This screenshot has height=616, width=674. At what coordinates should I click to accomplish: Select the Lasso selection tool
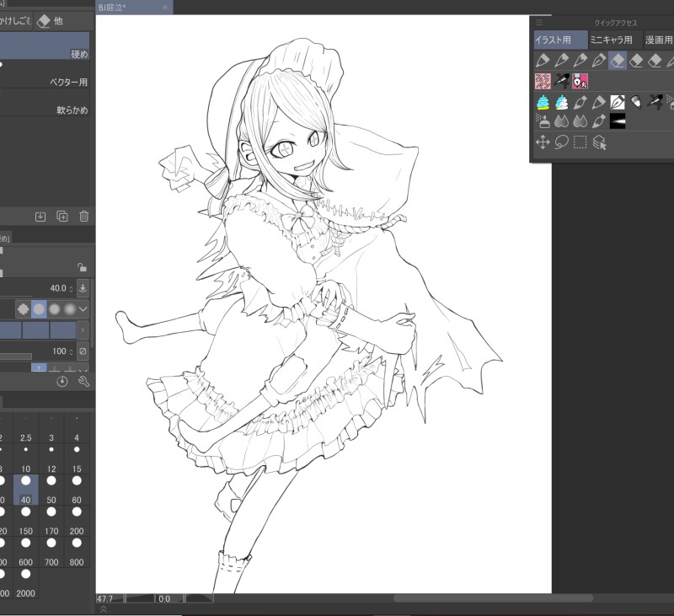point(561,142)
